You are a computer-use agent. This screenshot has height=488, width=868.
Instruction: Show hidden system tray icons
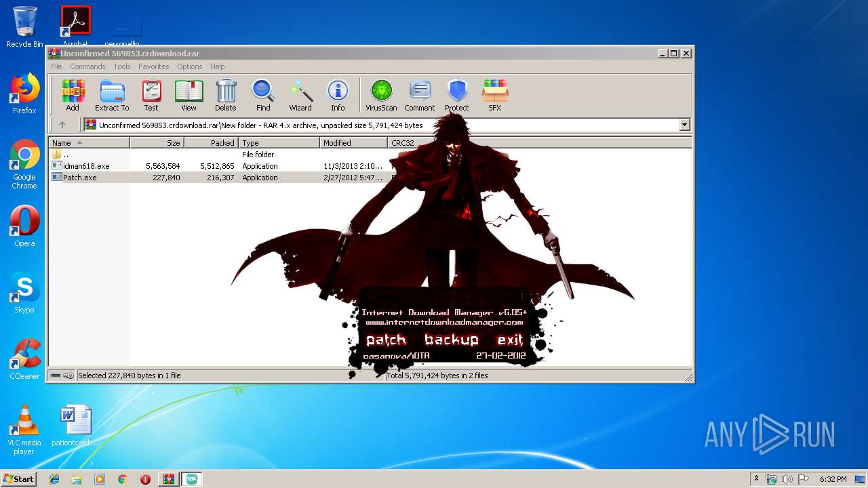pos(756,479)
